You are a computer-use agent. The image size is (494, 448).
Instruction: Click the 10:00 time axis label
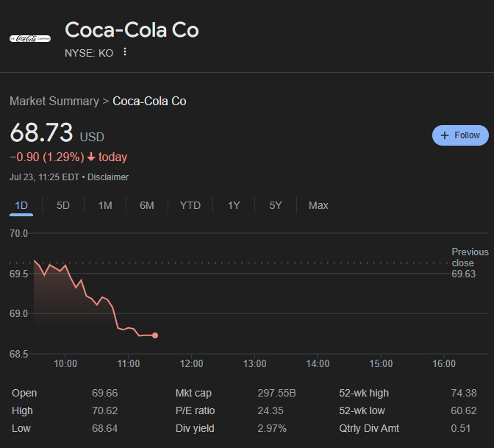point(65,364)
